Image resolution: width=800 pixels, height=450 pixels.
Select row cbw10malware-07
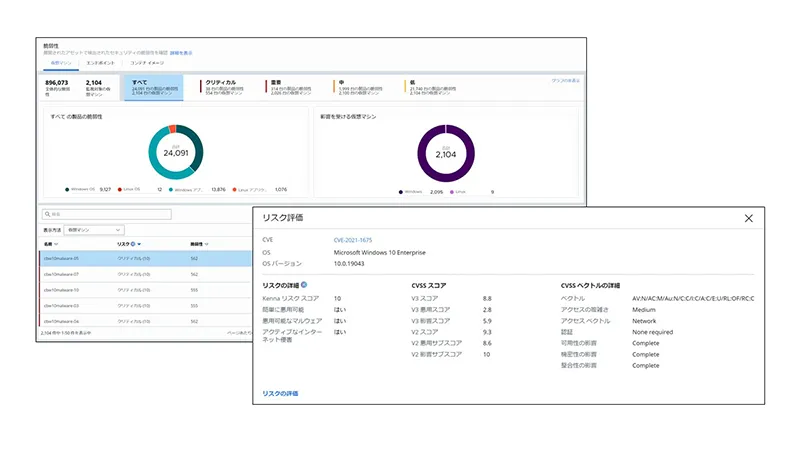click(x=145, y=274)
